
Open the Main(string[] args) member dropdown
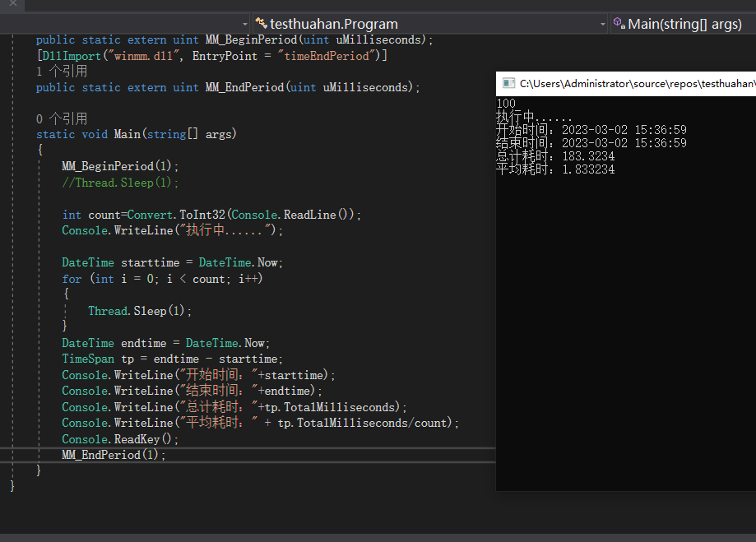[x=684, y=24]
